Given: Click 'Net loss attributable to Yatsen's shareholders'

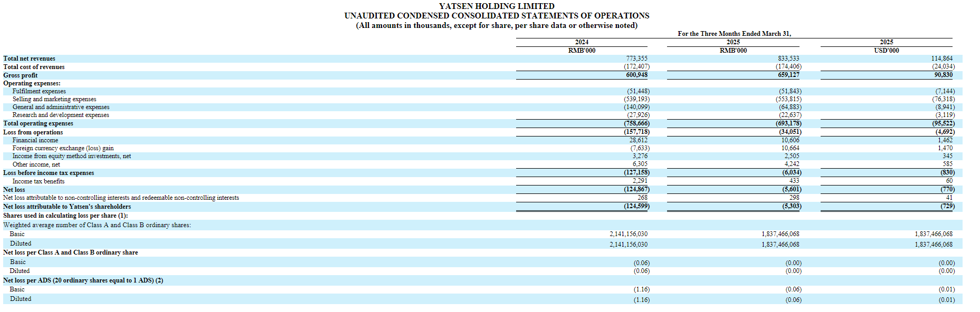Looking at the screenshot, I should pos(67,207).
